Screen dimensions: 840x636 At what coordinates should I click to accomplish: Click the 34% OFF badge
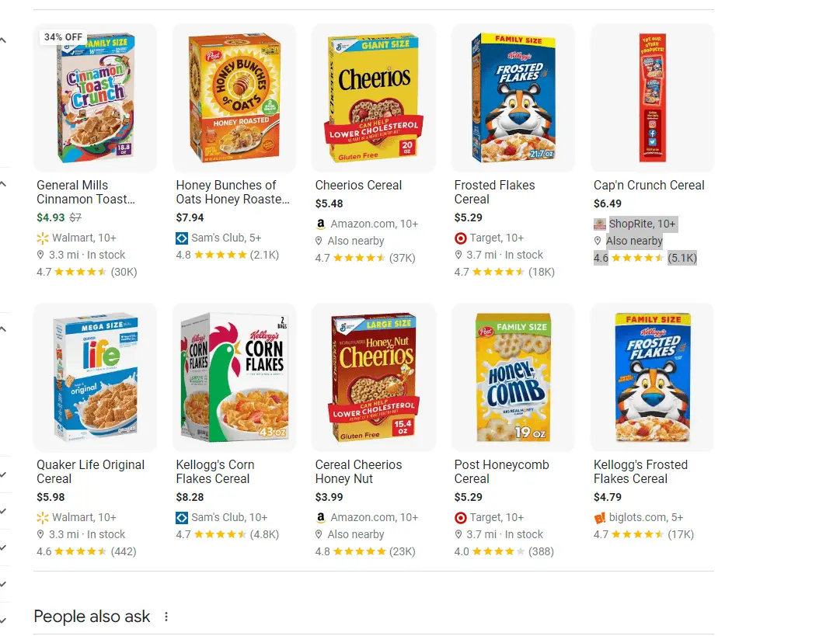coord(63,37)
